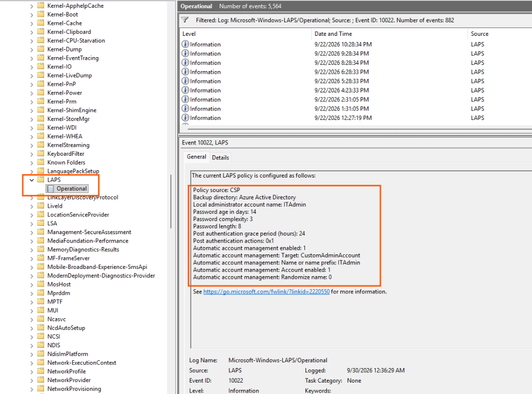Click the NCSI folder icon
Viewport: 532px width, 394px height.
41,336
